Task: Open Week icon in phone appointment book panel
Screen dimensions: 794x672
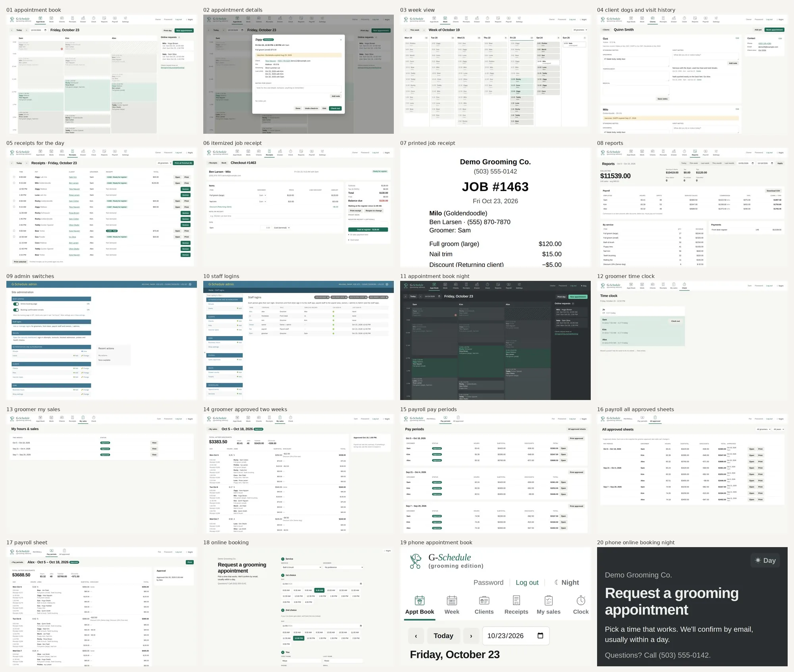Action: pyautogui.click(x=452, y=600)
